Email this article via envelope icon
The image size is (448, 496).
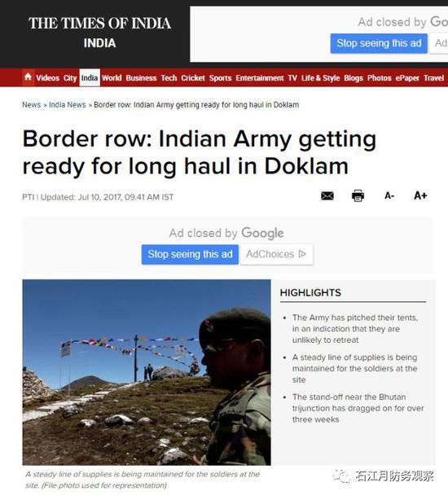327,195
